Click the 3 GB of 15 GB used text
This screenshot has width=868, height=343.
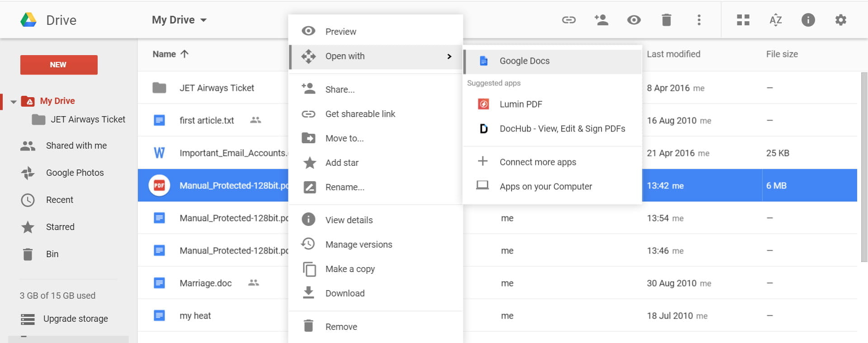click(x=57, y=296)
